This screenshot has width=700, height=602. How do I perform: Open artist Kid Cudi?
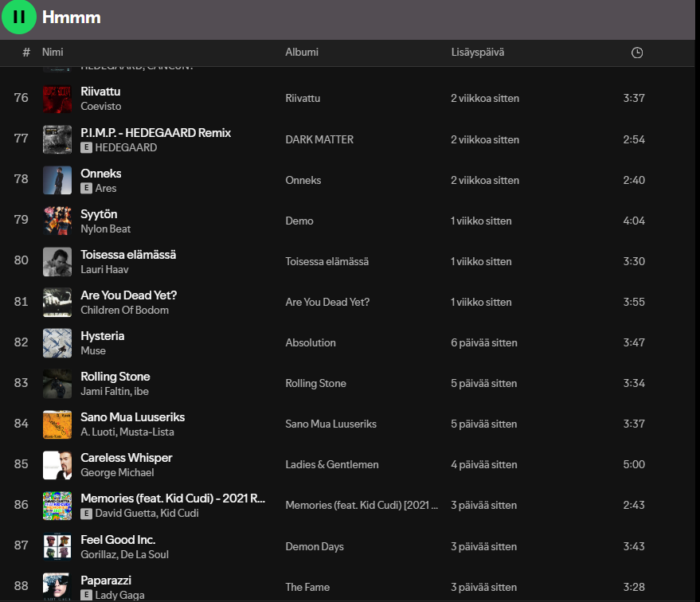pos(179,513)
